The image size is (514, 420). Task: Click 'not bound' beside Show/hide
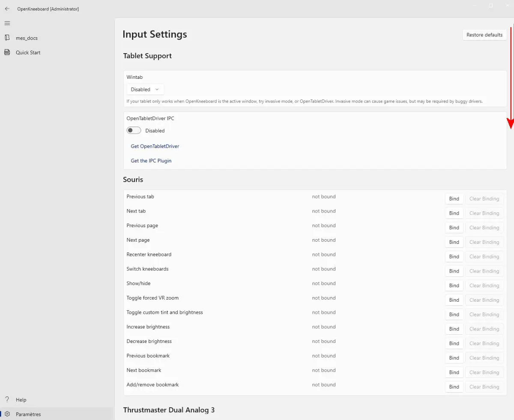(324, 283)
